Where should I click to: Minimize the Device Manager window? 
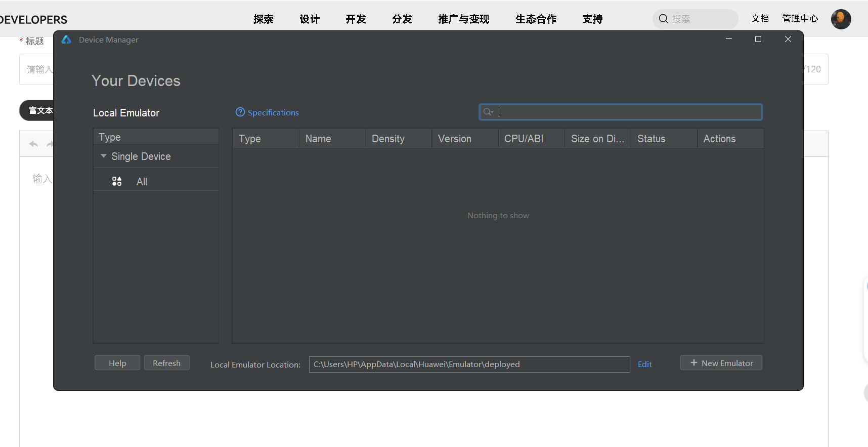(729, 39)
